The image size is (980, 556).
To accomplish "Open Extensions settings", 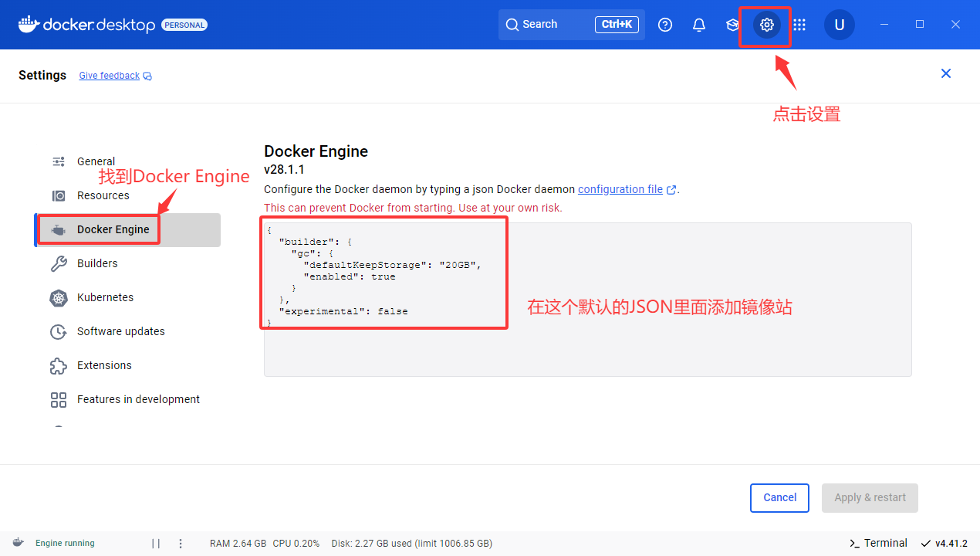I will click(x=104, y=365).
